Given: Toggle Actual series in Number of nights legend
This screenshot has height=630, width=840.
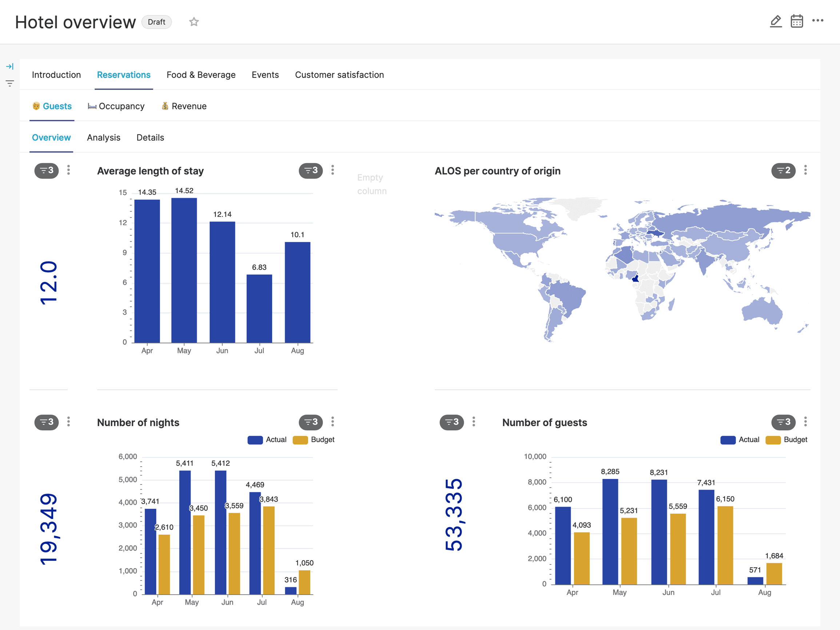Looking at the screenshot, I should pyautogui.click(x=276, y=440).
